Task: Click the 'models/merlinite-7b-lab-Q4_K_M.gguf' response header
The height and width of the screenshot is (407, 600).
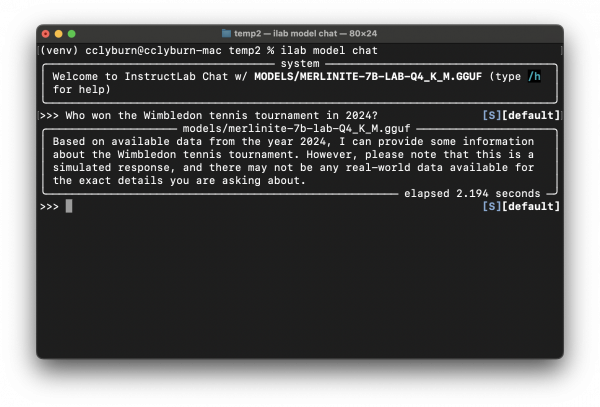Action: (300, 128)
